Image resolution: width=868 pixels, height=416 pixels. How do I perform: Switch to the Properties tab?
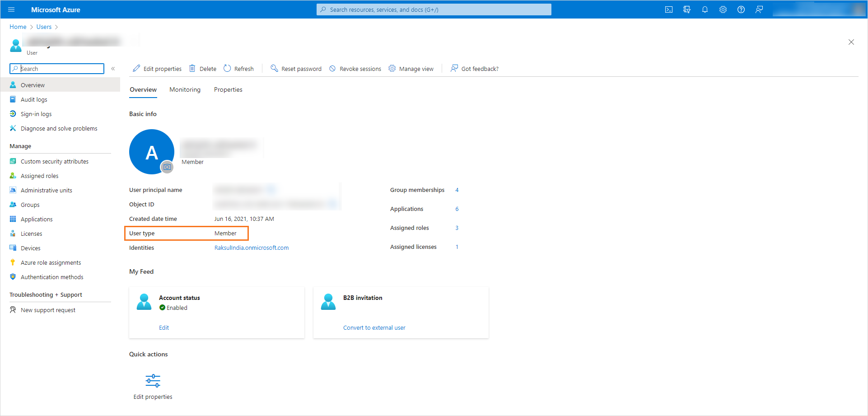228,89
